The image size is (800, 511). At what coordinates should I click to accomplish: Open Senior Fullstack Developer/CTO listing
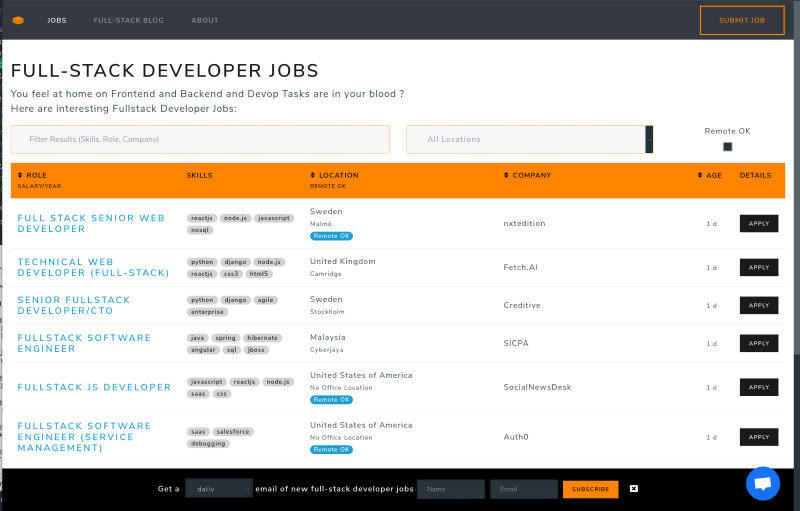point(74,305)
